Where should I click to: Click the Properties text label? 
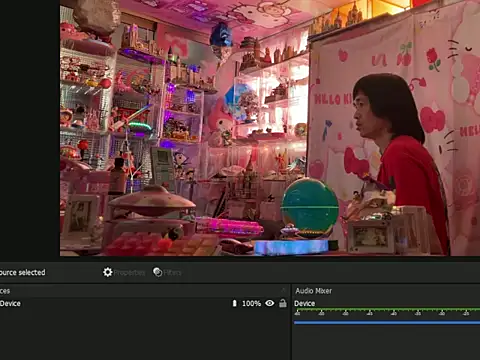(x=129, y=273)
